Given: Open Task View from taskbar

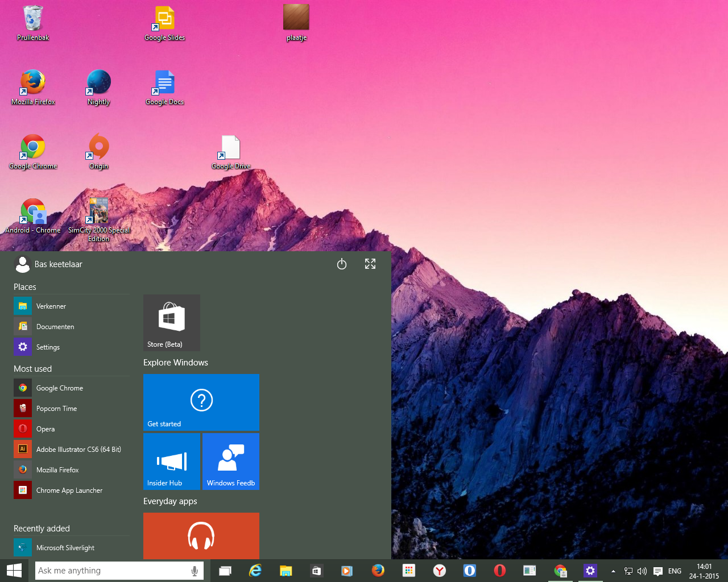Looking at the screenshot, I should (x=225, y=571).
